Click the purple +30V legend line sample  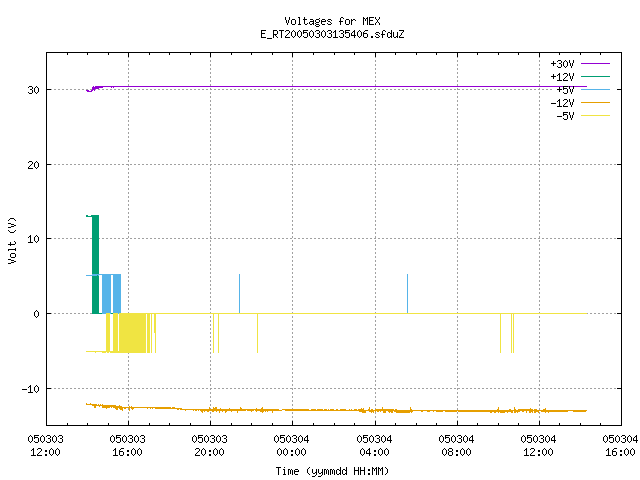[595, 64]
